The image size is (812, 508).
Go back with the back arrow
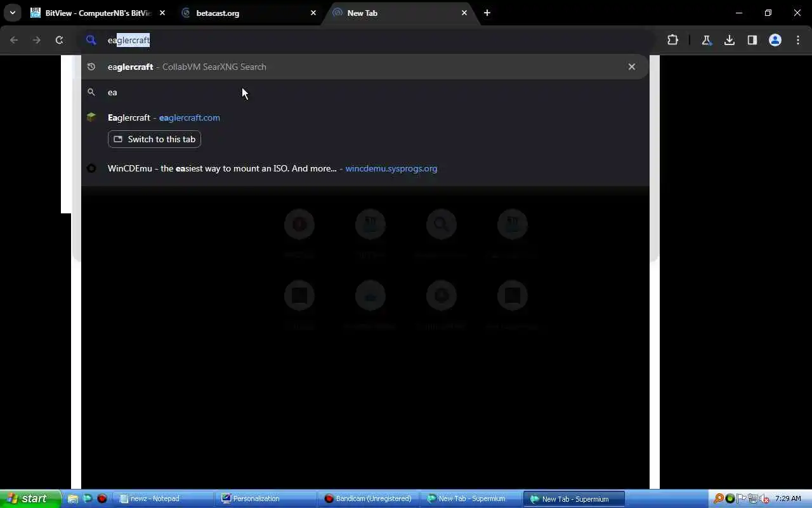click(14, 40)
